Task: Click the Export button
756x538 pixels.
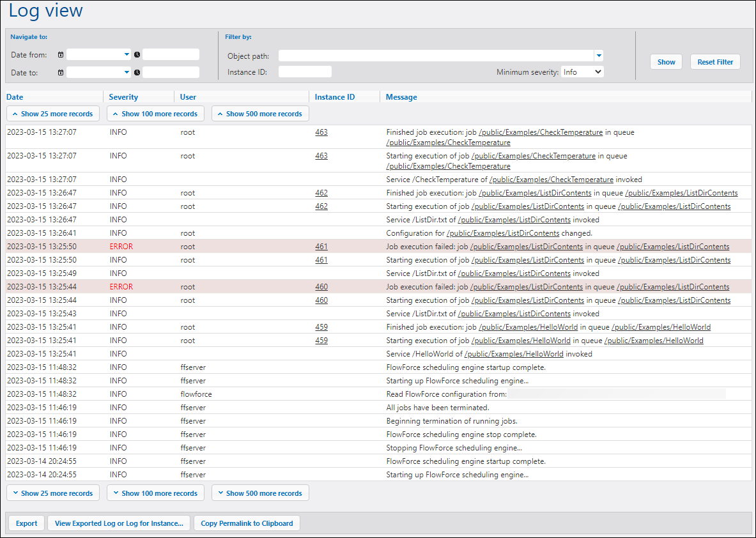Action: coord(26,523)
